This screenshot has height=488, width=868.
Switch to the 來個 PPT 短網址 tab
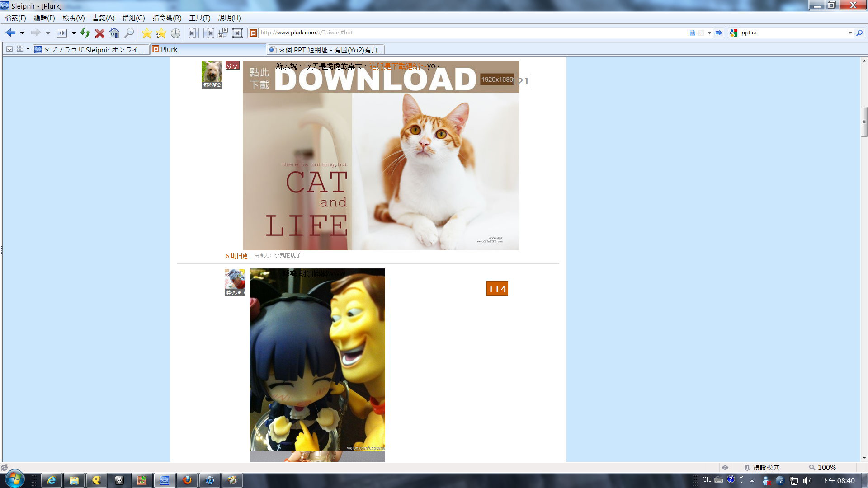pyautogui.click(x=326, y=50)
